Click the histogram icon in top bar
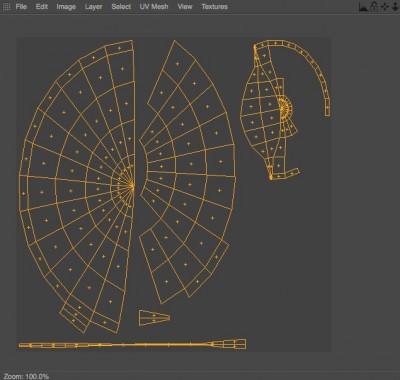Screen dimensions: 400x380 click(363, 7)
